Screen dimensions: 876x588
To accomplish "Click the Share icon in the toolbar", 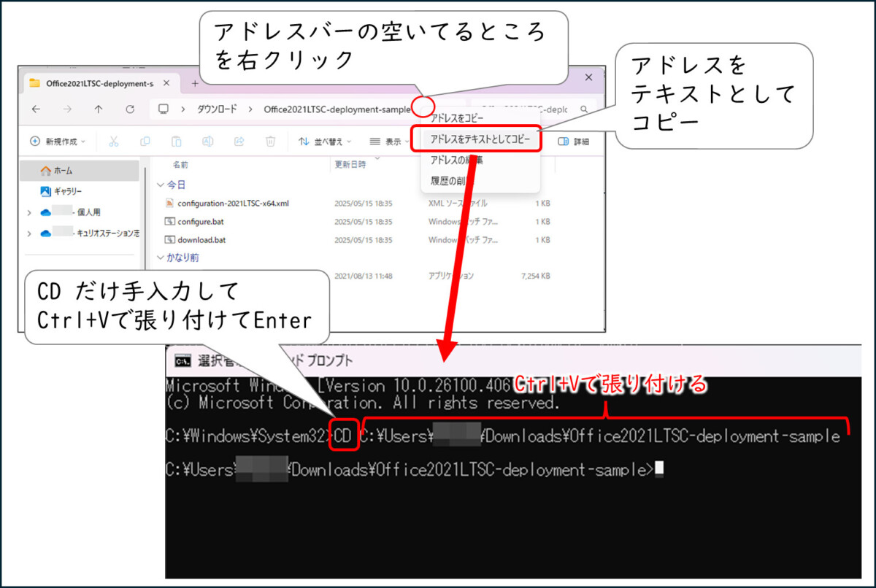I will 239,142.
